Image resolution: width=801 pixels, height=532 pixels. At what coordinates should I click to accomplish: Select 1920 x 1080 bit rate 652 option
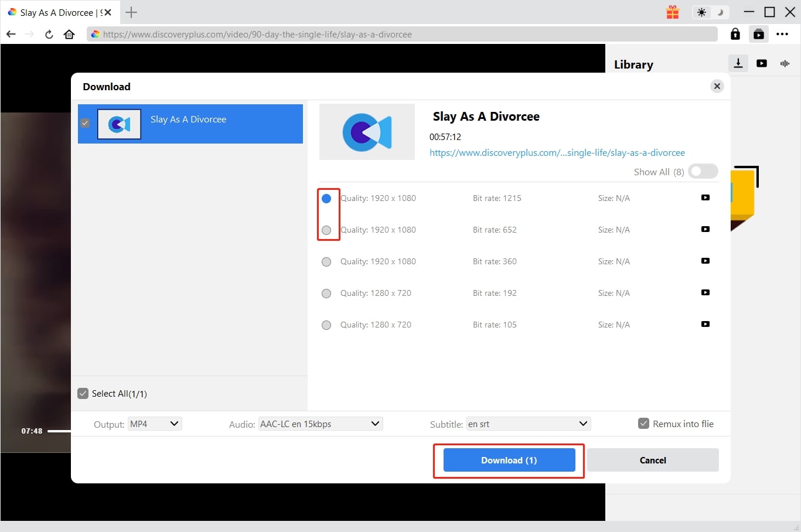[326, 230]
